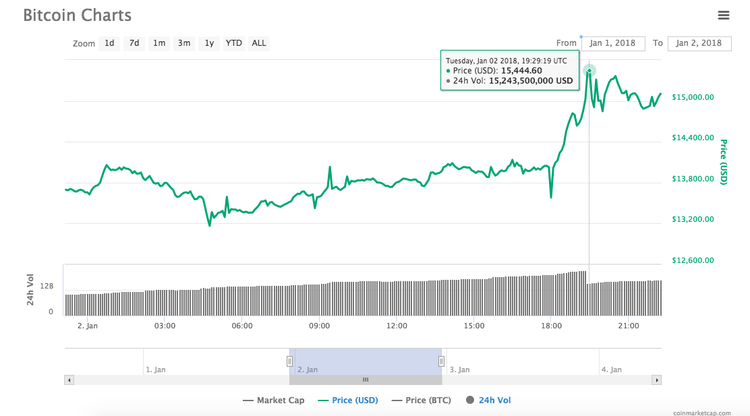Open the chart hamburger menu
The image size is (750, 416).
pos(723,15)
